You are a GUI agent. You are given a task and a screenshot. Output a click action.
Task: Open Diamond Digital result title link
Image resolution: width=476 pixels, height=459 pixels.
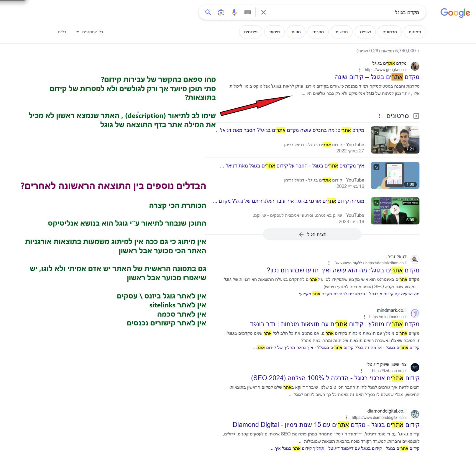point(326,425)
